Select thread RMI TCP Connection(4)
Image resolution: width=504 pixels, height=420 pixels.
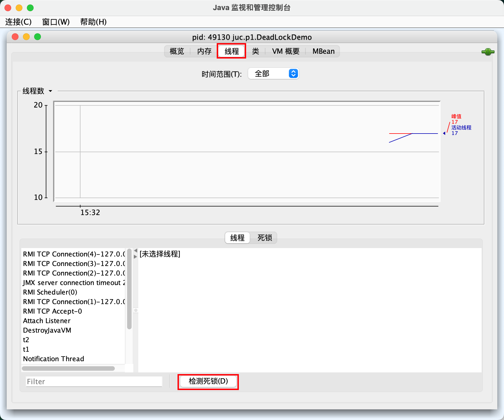73,254
